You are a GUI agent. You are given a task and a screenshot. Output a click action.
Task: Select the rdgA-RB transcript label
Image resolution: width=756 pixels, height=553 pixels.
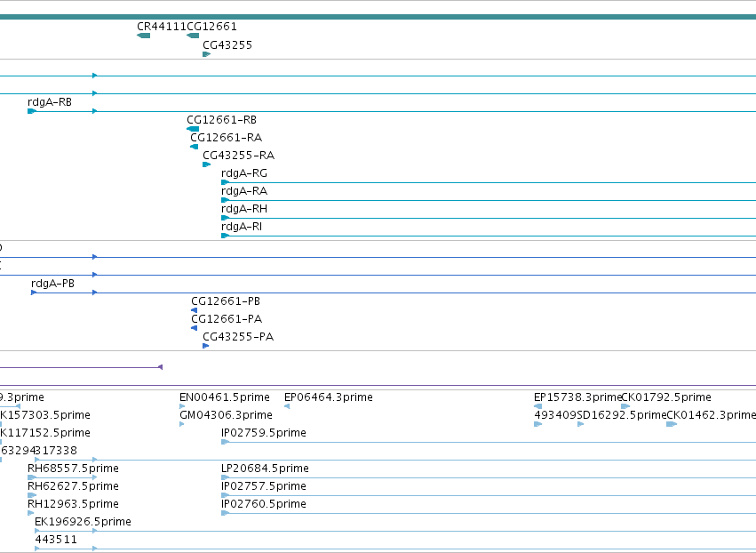tap(50, 102)
